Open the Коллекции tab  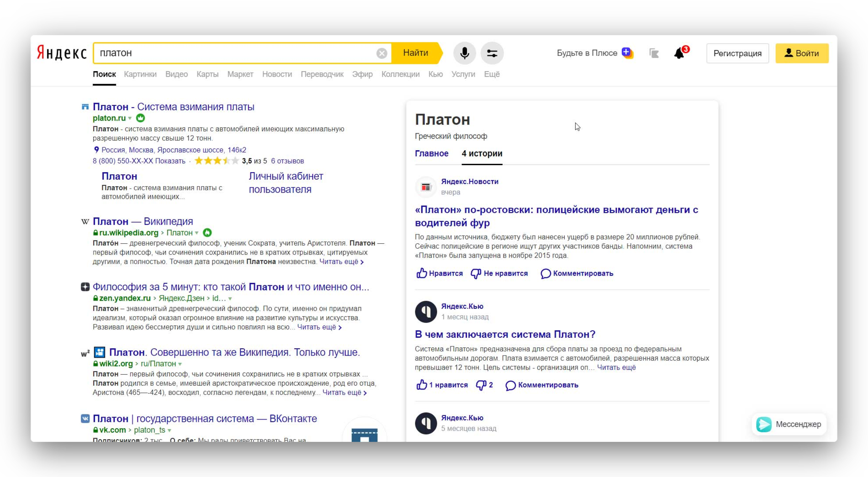[400, 74]
